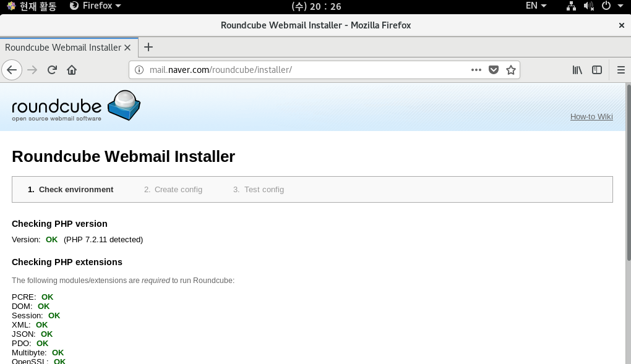The width and height of the screenshot is (631, 364).
Task: Click the JSON OK status
Action: point(46,334)
